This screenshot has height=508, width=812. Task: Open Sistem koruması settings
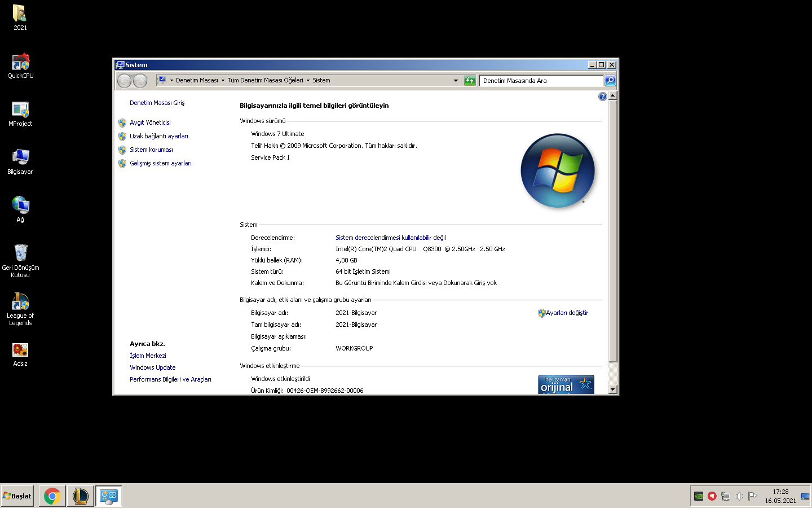click(x=151, y=150)
